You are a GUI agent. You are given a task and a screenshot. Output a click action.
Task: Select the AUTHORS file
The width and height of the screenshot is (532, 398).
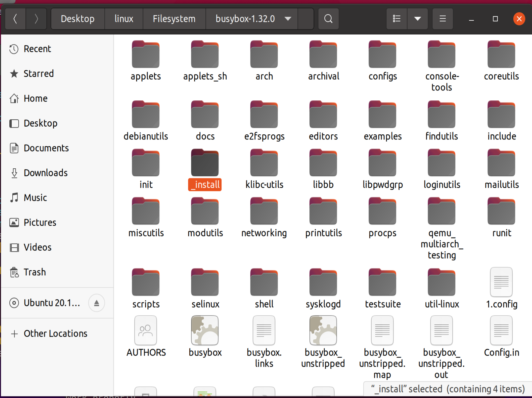coord(146,337)
